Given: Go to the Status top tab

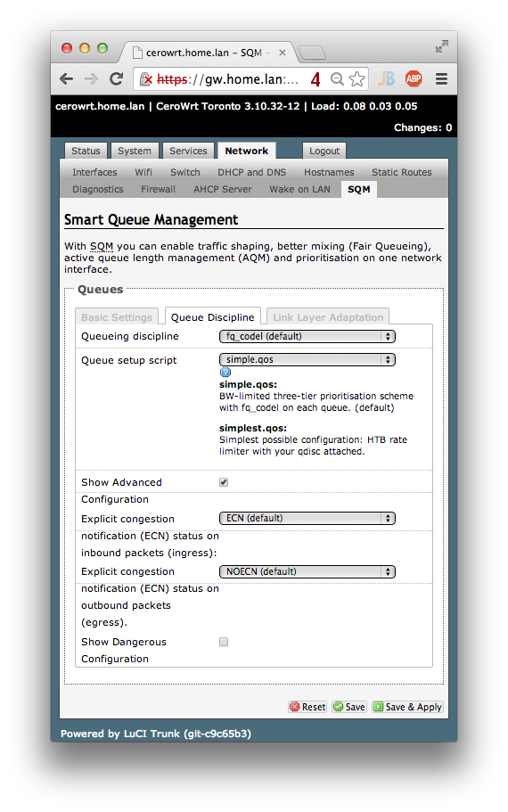Looking at the screenshot, I should (x=86, y=151).
